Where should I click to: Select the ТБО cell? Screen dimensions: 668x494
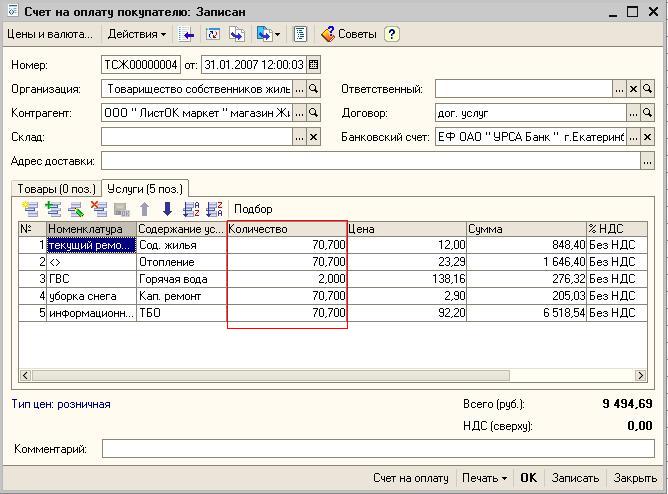coord(181,313)
